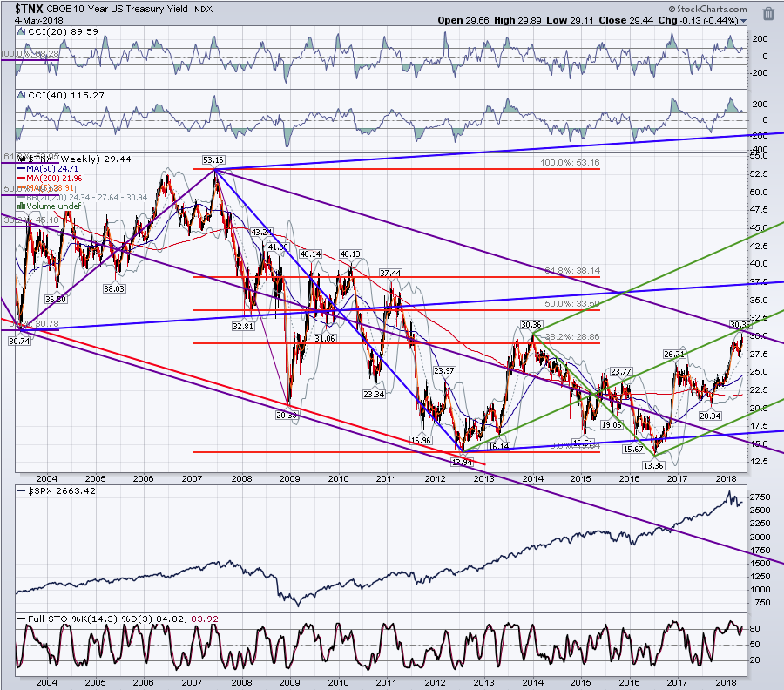Select the $TNX ticker symbol title

point(29,9)
